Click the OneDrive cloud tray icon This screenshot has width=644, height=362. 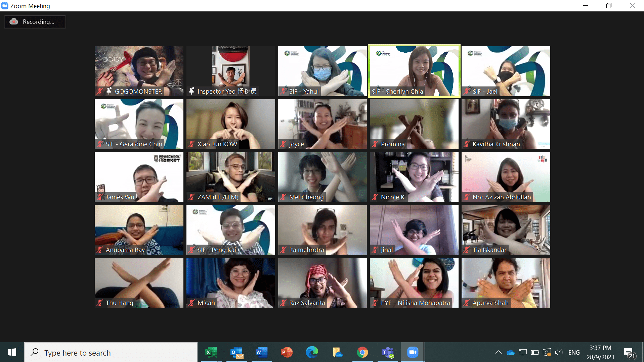coord(511,352)
